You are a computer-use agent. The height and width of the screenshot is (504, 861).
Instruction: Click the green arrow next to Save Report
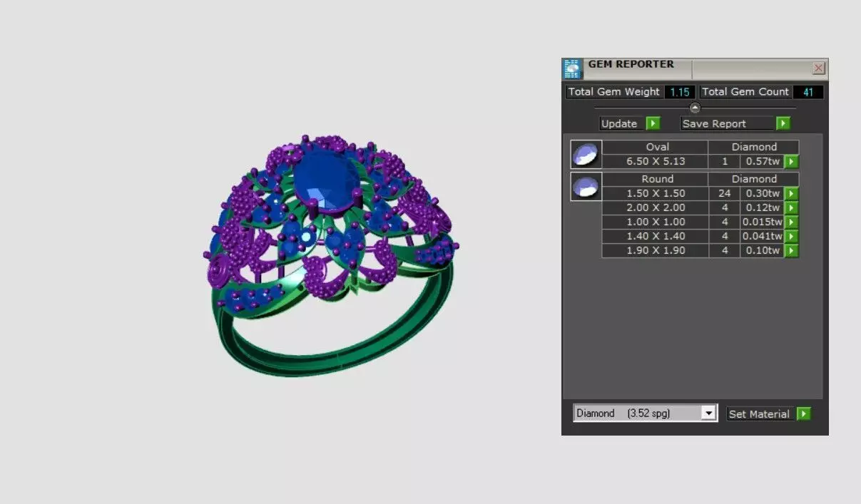783,123
